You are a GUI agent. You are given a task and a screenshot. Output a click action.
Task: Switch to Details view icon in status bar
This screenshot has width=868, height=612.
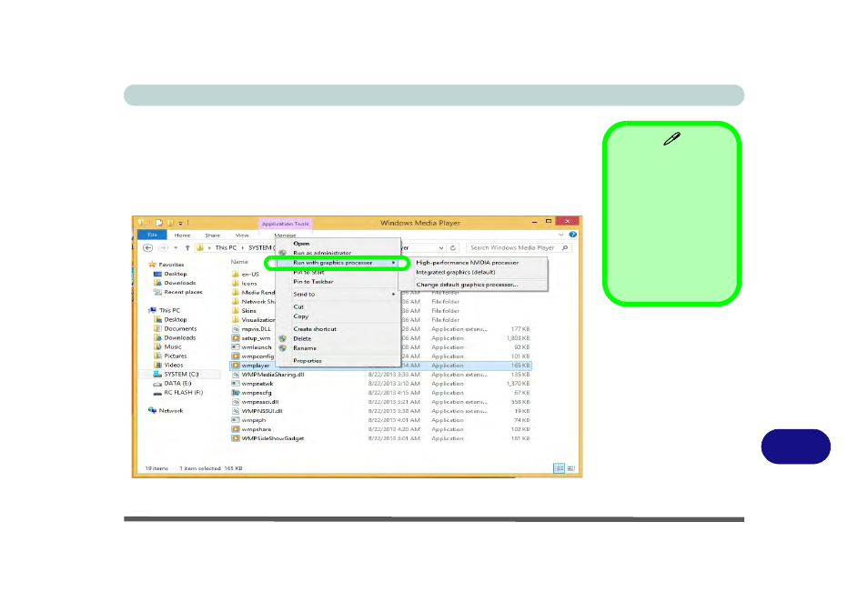point(560,468)
